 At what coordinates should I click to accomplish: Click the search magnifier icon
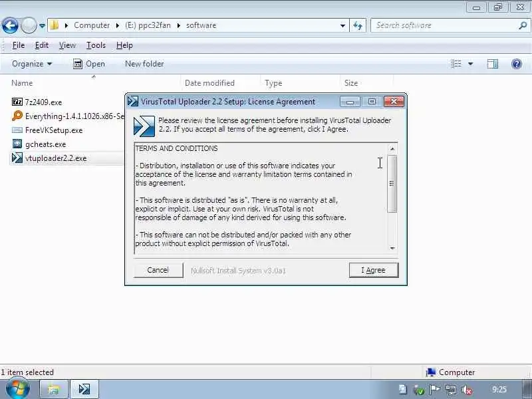[x=523, y=25]
